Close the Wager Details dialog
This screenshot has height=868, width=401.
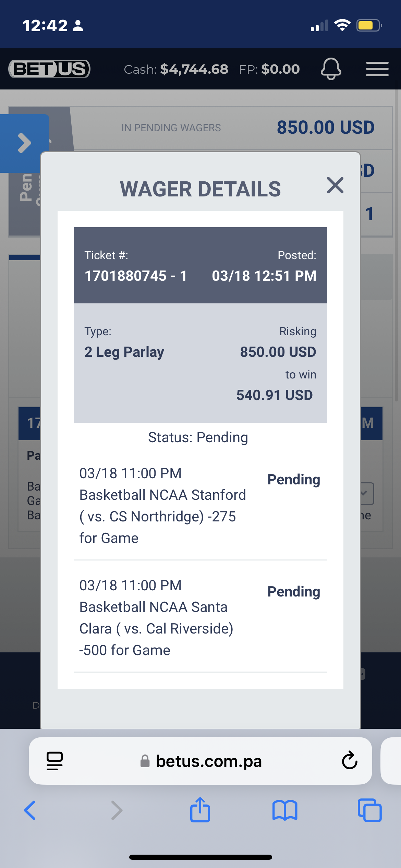click(335, 185)
